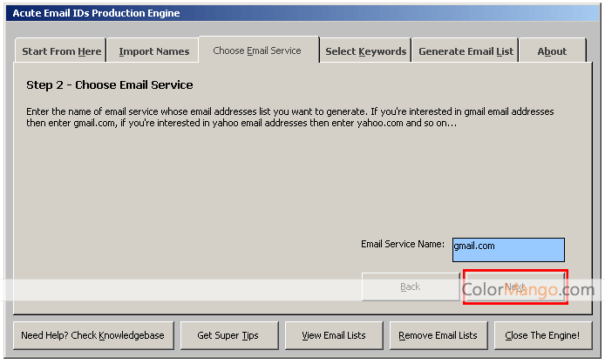Select the Choose Email Service tab
The height and width of the screenshot is (364, 605).
[x=257, y=51]
